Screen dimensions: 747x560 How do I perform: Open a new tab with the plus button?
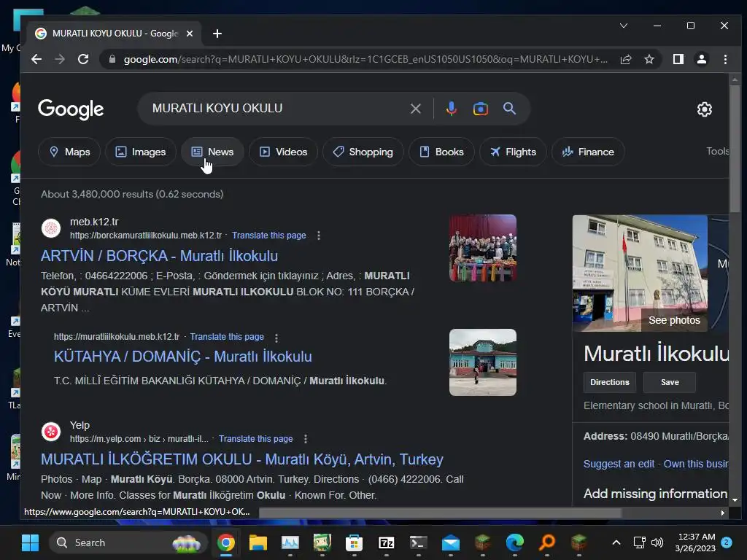pos(217,34)
